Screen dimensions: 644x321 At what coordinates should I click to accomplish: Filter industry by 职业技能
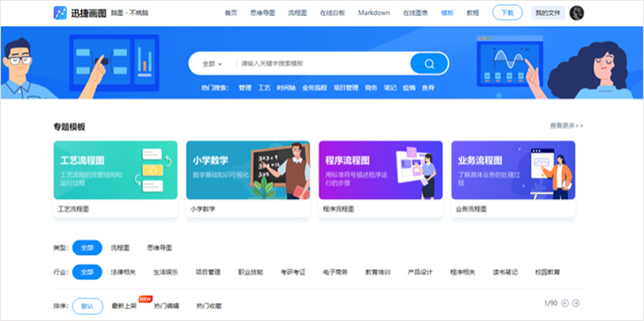pyautogui.click(x=251, y=273)
